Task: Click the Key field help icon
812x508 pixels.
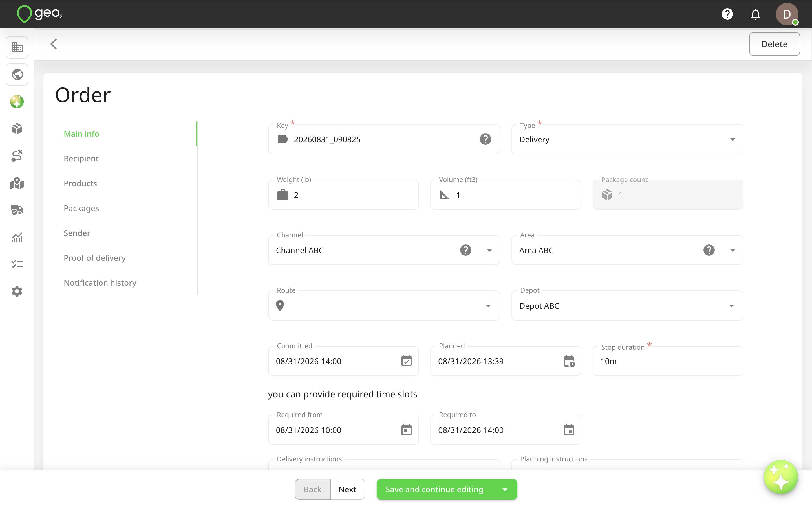Action: click(485, 139)
